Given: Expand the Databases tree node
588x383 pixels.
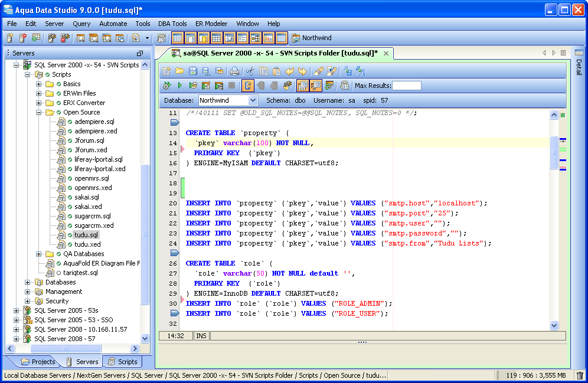Looking at the screenshot, I should pos(28,282).
